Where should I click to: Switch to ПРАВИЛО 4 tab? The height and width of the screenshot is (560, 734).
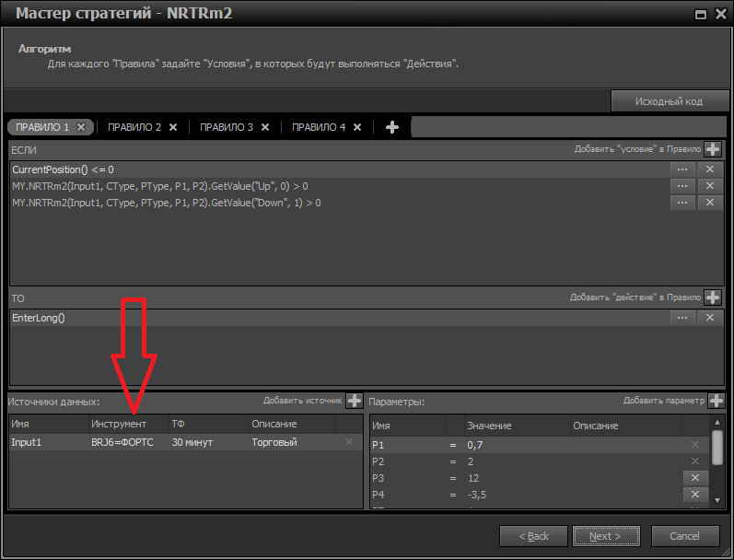coord(319,127)
